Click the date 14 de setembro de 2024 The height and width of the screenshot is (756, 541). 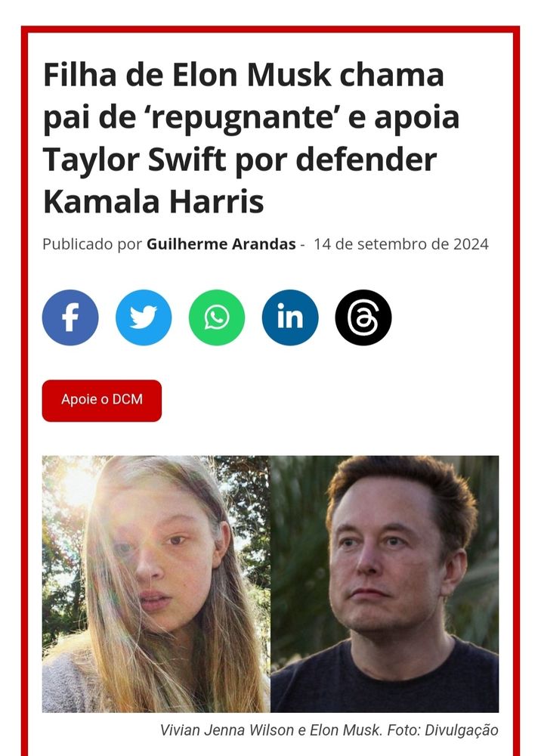point(401,244)
